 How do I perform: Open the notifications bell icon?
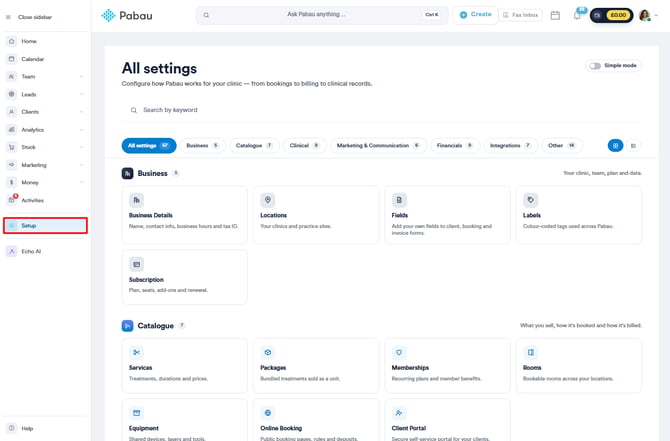point(577,15)
